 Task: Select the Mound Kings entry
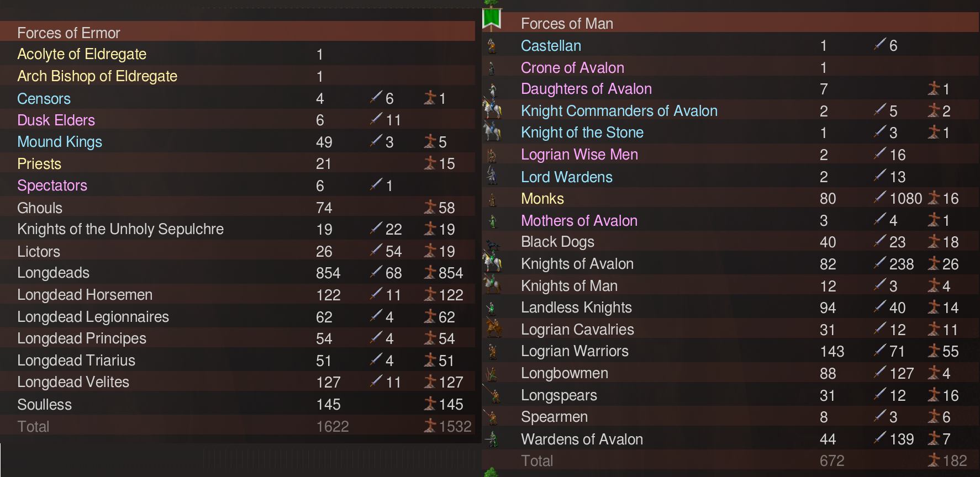[x=60, y=142]
